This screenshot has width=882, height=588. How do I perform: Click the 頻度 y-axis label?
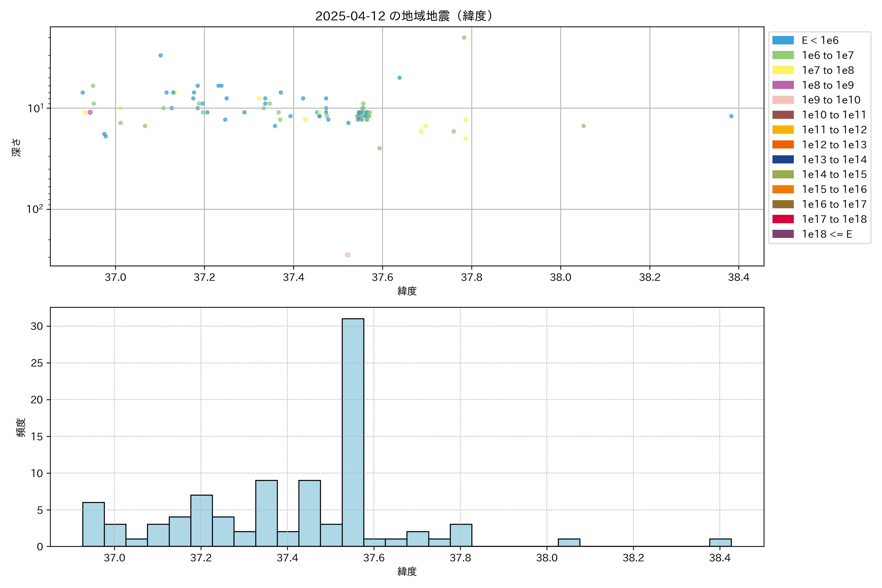(x=21, y=427)
